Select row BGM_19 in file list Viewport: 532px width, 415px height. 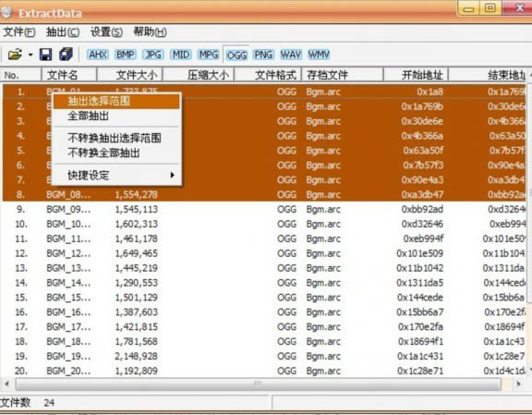pos(265,356)
